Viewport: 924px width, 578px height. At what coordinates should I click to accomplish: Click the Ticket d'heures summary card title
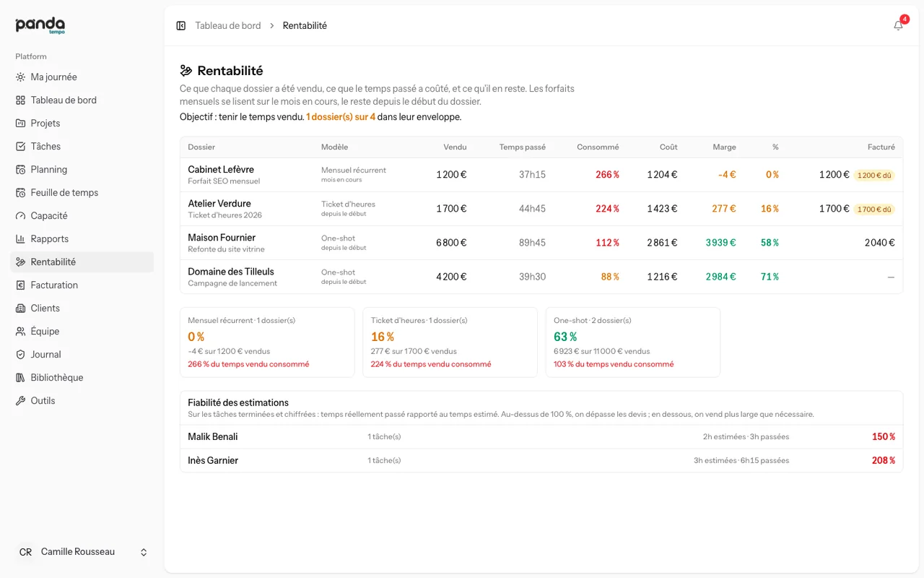pyautogui.click(x=419, y=320)
